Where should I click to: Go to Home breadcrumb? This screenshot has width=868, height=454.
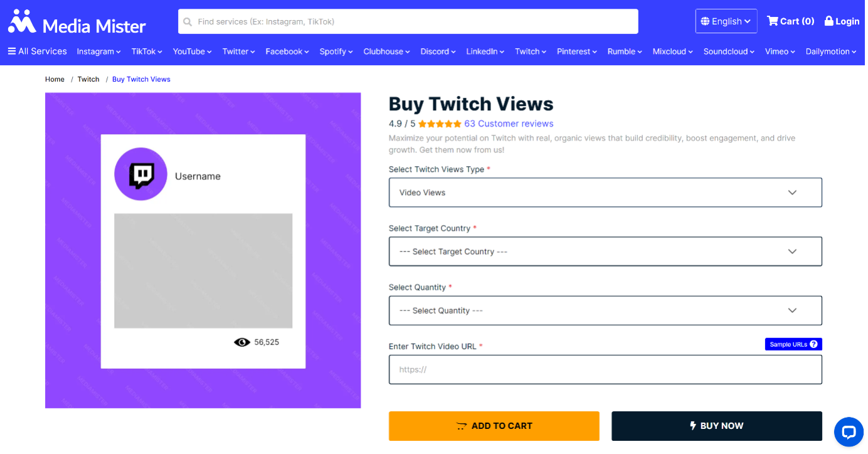click(55, 79)
